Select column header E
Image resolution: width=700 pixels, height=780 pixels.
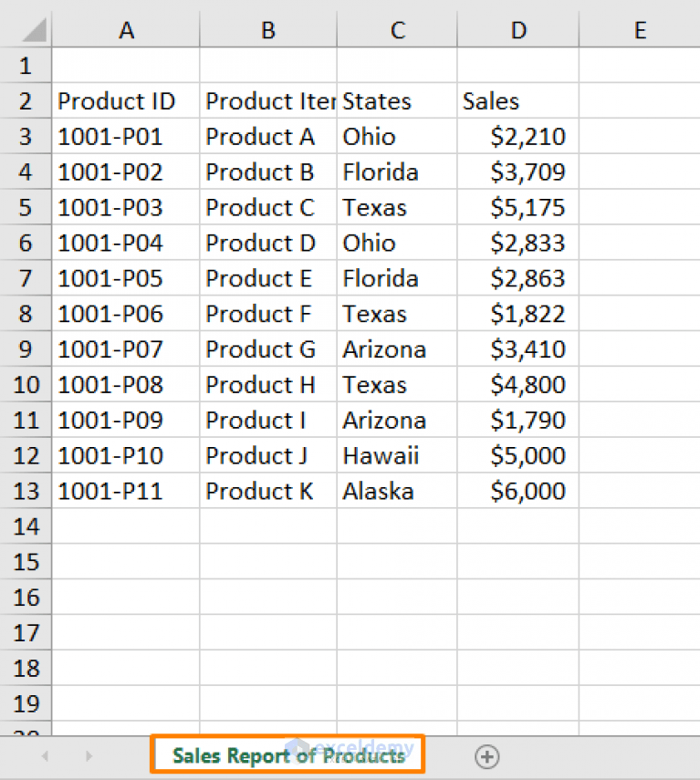pos(639,29)
